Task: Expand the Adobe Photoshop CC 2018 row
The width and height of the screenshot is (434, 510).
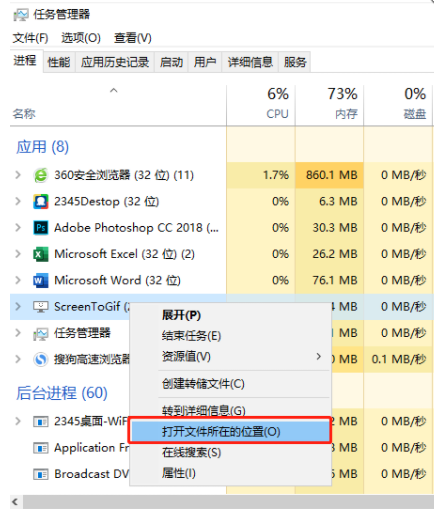Action: (x=18, y=228)
